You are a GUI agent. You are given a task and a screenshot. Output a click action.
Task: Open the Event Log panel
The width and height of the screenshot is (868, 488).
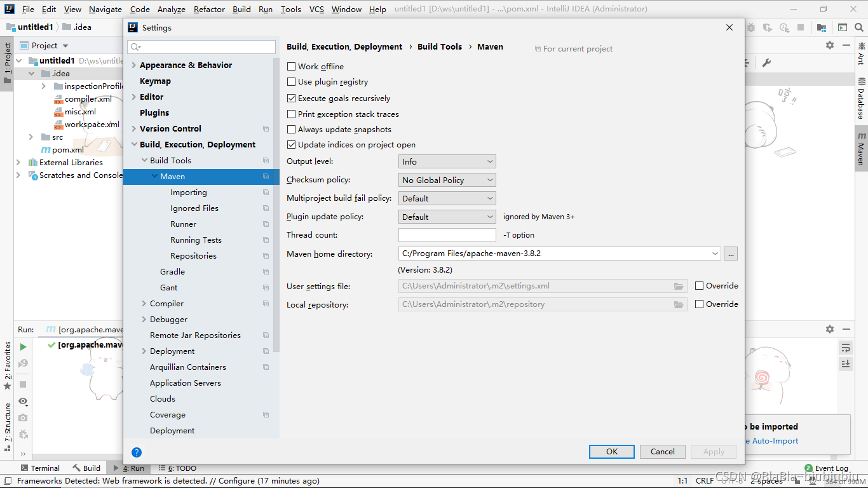(826, 468)
